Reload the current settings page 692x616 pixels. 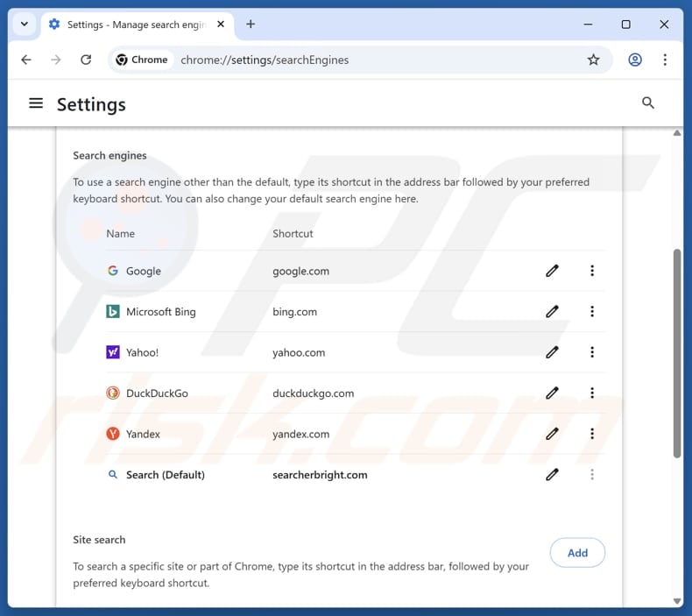(x=86, y=60)
